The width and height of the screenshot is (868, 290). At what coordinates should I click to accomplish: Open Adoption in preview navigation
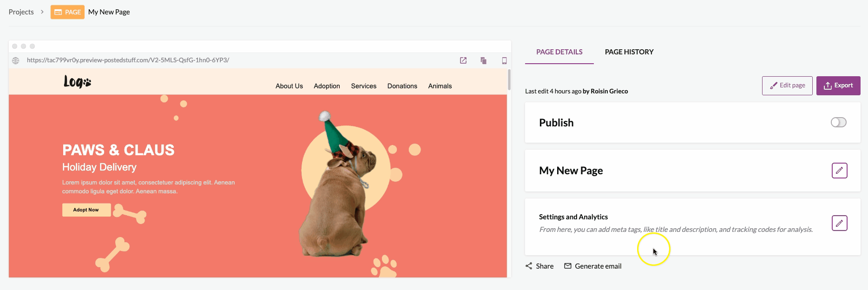(x=327, y=86)
